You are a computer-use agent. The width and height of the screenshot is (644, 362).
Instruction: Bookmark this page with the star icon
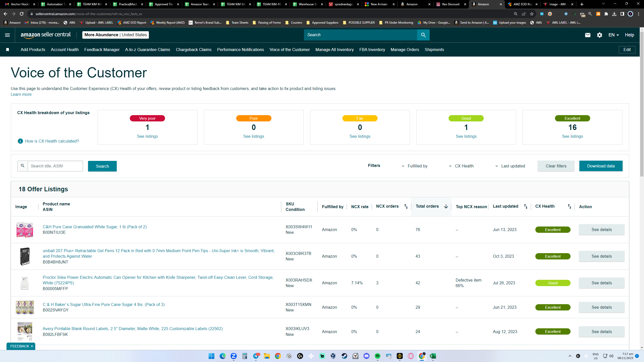[x=532, y=14]
